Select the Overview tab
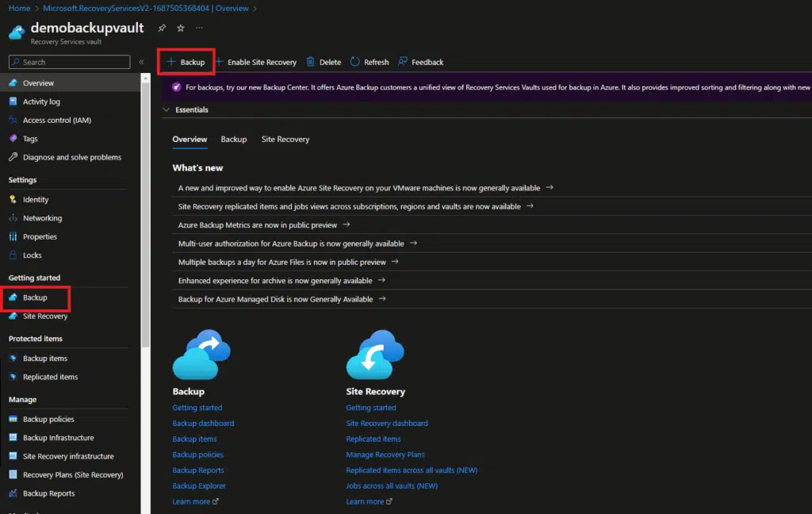 tap(190, 139)
